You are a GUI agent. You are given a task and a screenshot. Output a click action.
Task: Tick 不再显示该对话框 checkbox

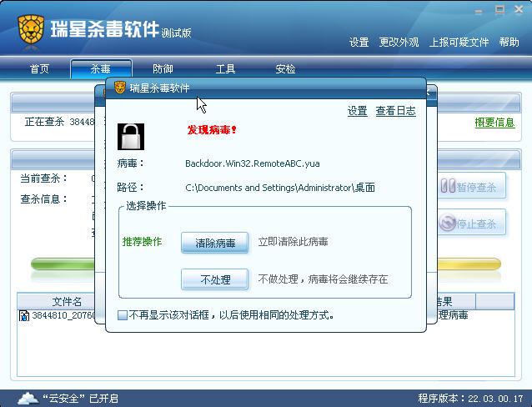[122, 315]
